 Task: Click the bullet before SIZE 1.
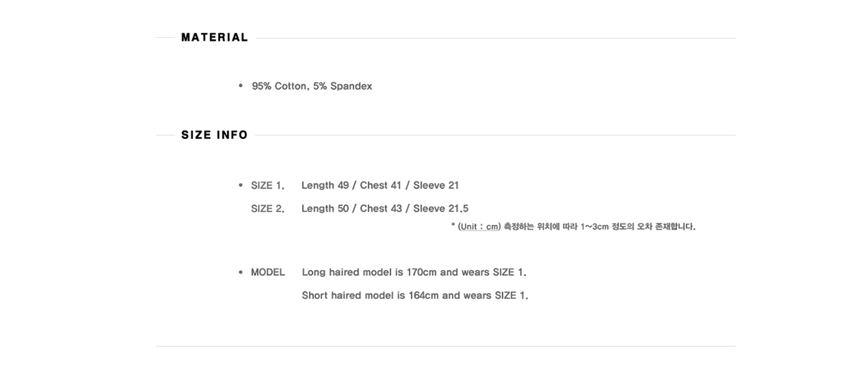pos(241,186)
